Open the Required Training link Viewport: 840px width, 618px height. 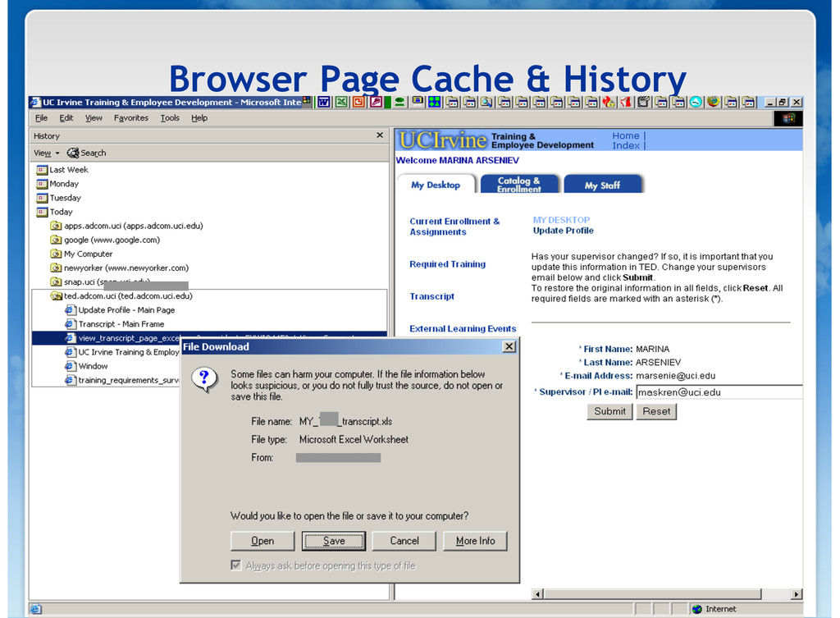pos(447,263)
